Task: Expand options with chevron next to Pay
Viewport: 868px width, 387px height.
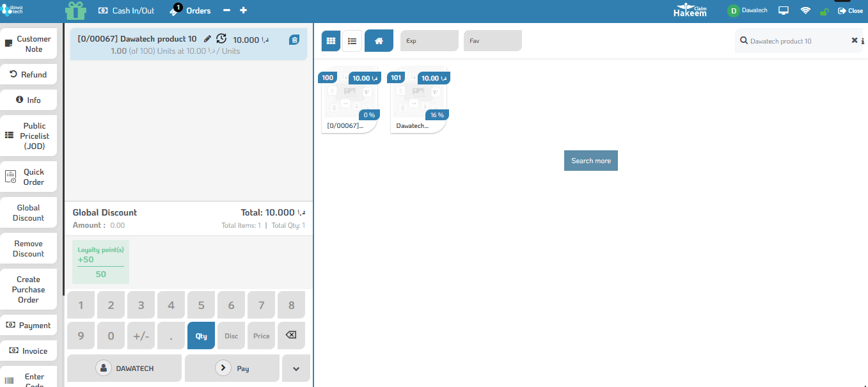Action: (296, 368)
